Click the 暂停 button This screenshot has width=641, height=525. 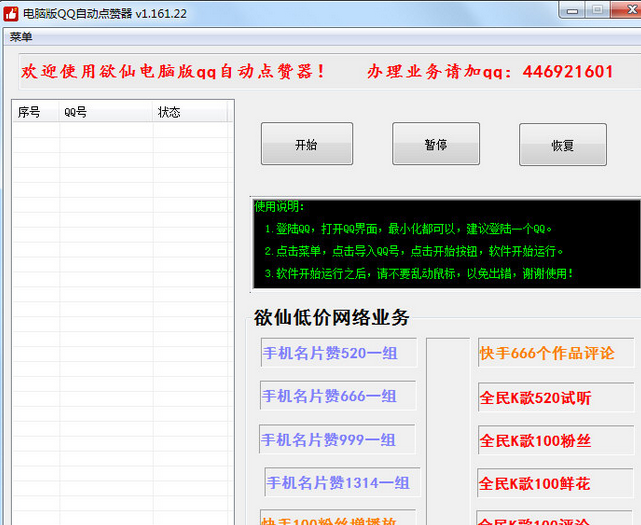click(436, 144)
